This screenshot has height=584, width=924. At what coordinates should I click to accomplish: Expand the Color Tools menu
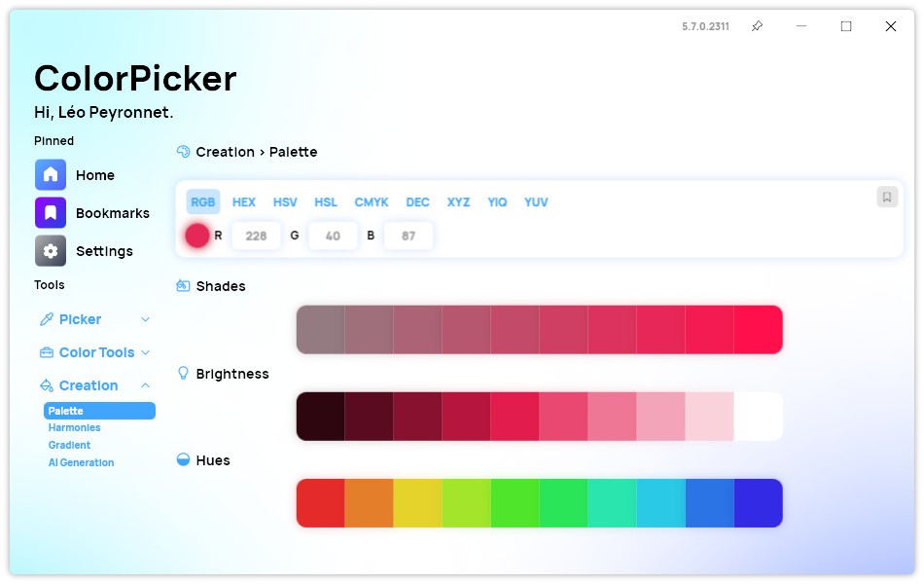(x=148, y=352)
